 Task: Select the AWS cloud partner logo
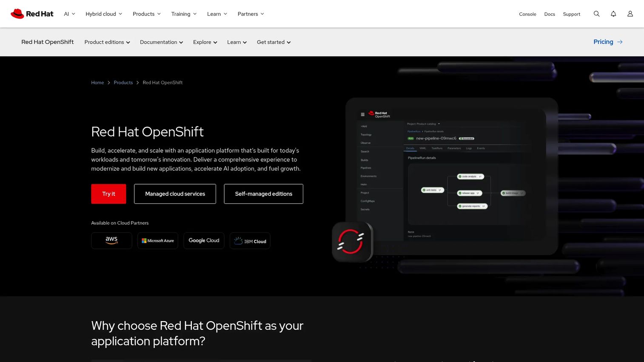tap(111, 241)
